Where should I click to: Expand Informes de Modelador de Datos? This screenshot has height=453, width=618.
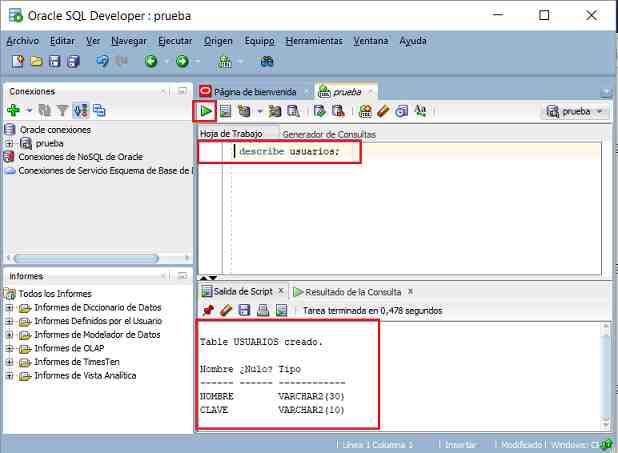point(9,335)
